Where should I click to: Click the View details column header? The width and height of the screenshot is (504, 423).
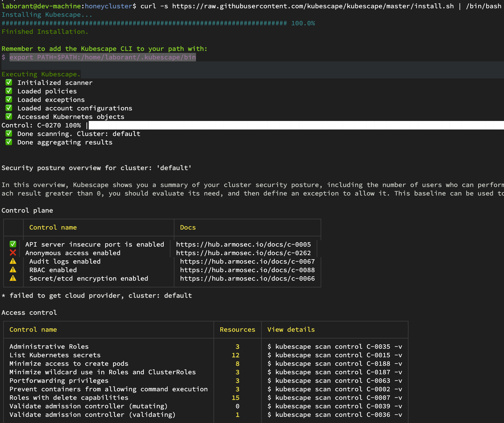(291, 329)
